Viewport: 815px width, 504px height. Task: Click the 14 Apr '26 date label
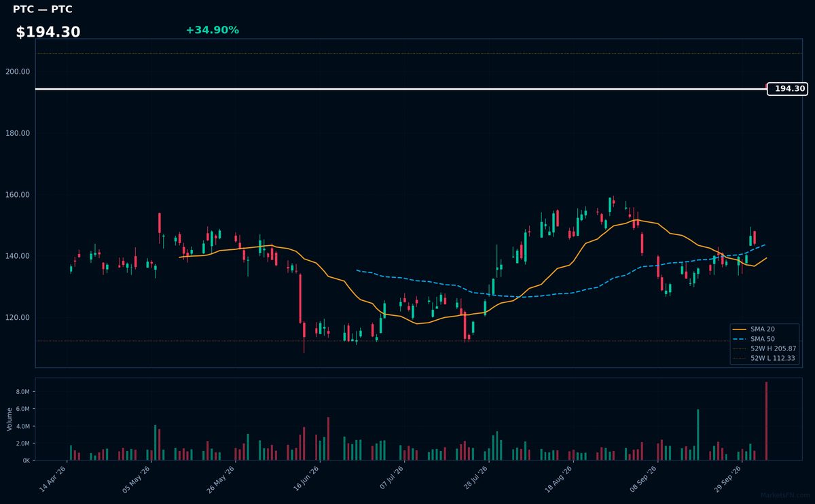(53, 479)
